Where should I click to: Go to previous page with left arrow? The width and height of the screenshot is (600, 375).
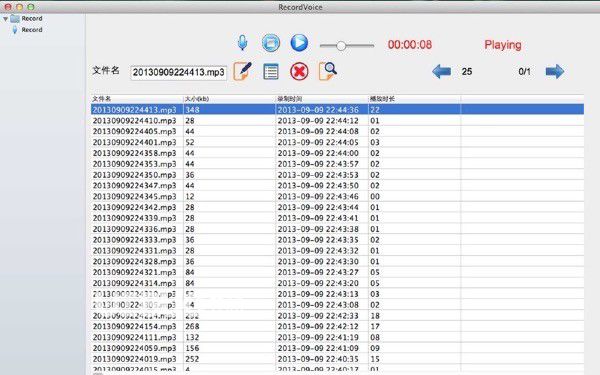[442, 72]
